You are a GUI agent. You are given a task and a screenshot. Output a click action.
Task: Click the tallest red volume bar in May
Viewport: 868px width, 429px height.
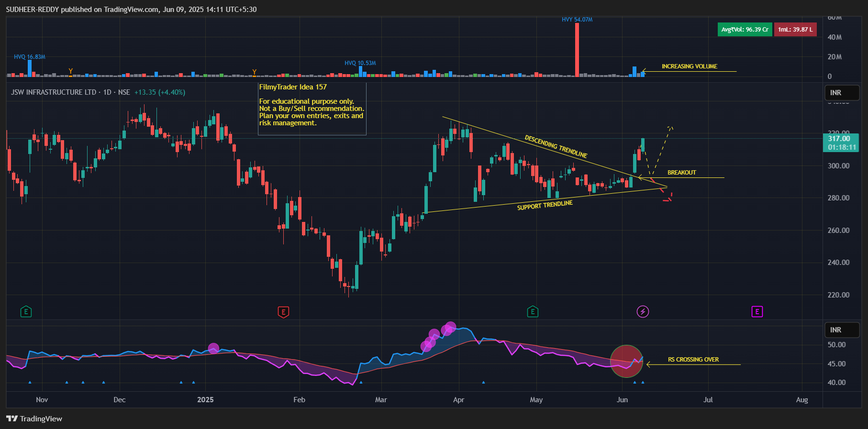577,50
